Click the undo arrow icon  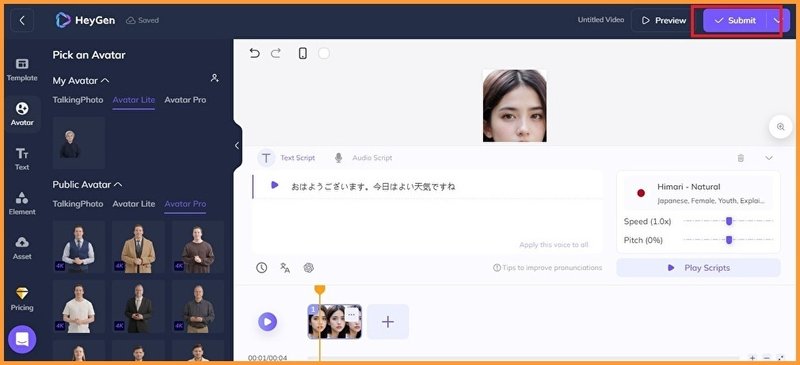[255, 54]
